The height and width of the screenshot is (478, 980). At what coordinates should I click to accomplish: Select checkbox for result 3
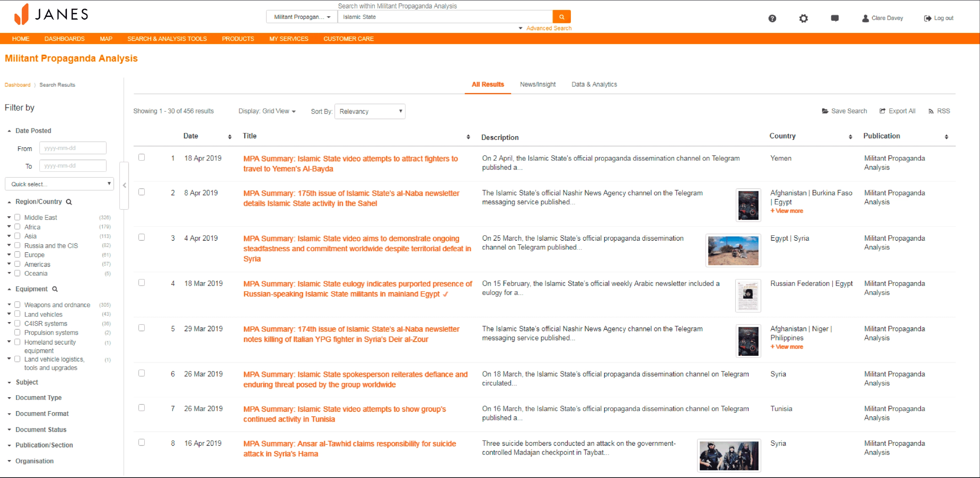point(141,238)
